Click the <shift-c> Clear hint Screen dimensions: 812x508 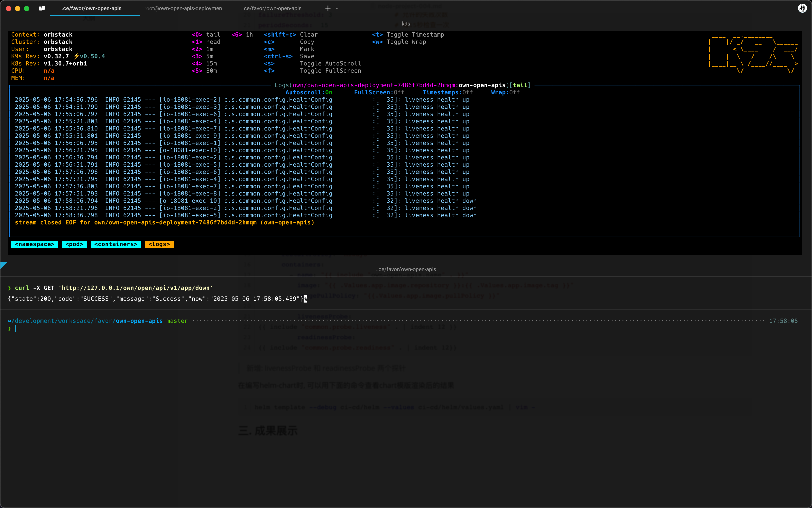coord(291,35)
